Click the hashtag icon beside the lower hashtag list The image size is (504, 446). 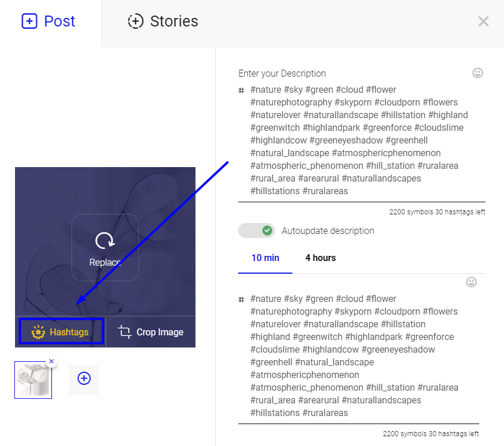[241, 299]
